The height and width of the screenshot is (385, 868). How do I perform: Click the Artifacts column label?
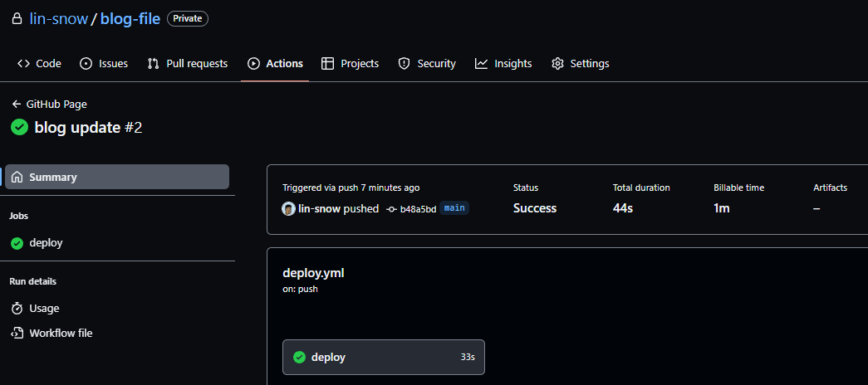coord(831,188)
